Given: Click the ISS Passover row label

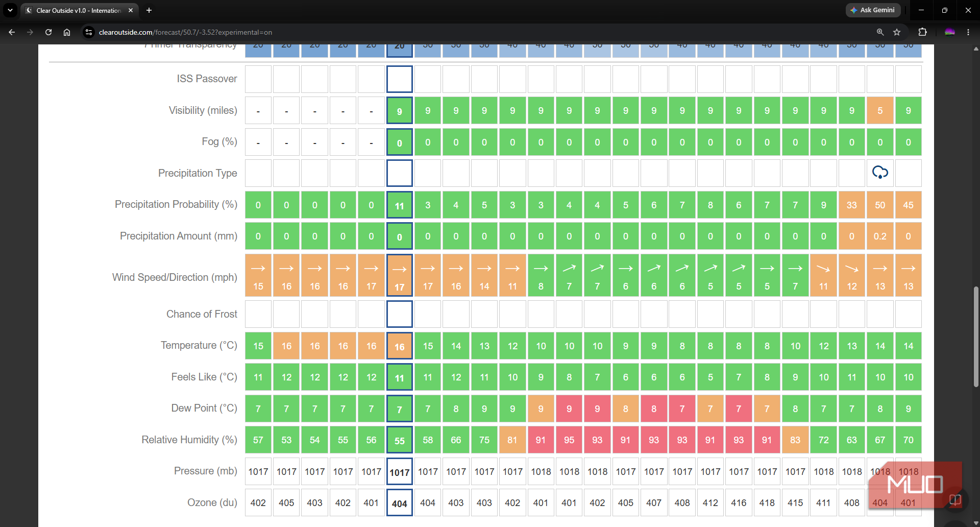Looking at the screenshot, I should (x=207, y=79).
